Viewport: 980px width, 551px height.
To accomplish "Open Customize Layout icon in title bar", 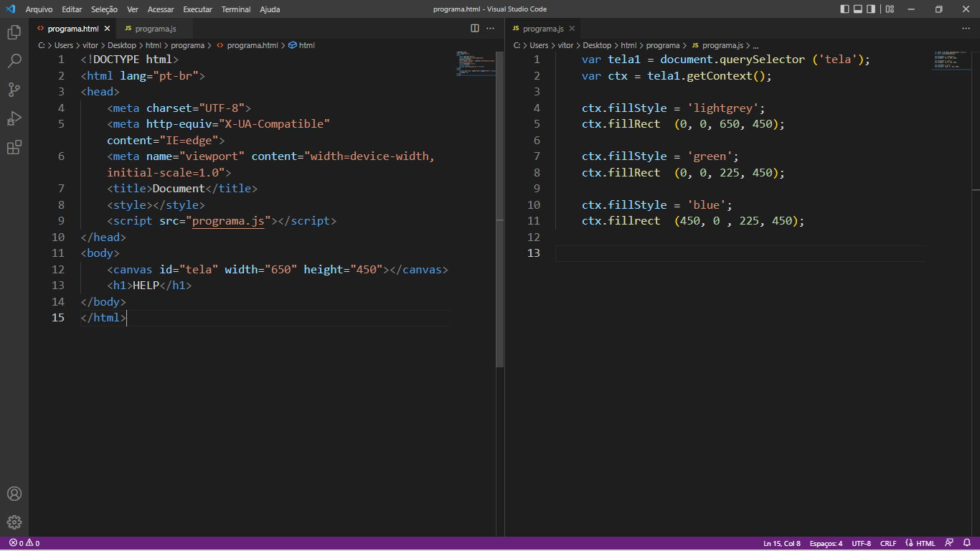I will coord(890,9).
